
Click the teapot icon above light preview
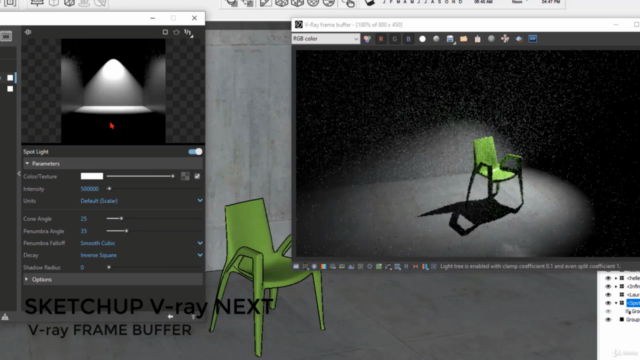pyautogui.click(x=176, y=32)
